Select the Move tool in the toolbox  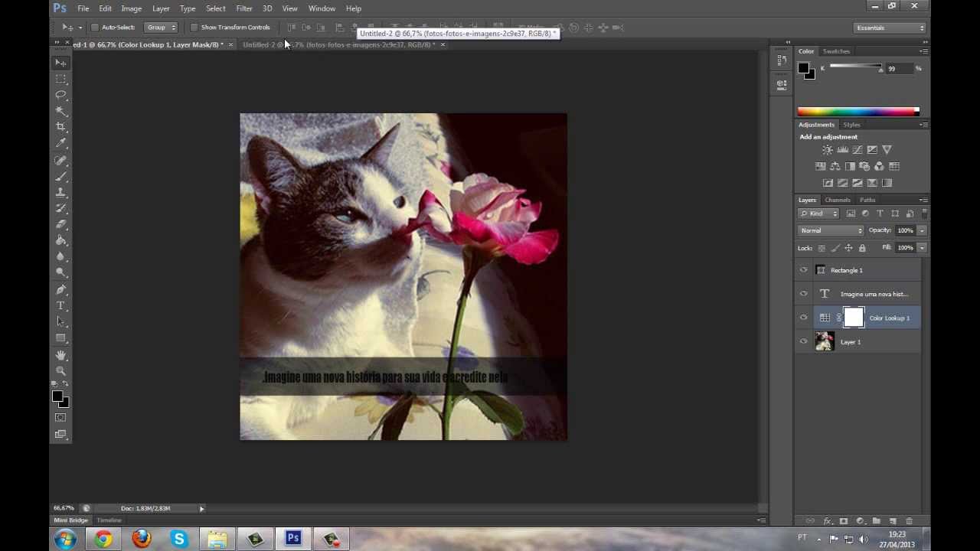click(61, 63)
